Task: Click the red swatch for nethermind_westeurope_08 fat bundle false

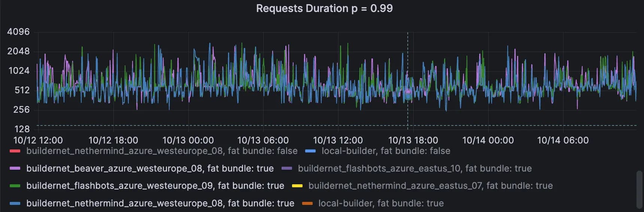Action: [15, 151]
